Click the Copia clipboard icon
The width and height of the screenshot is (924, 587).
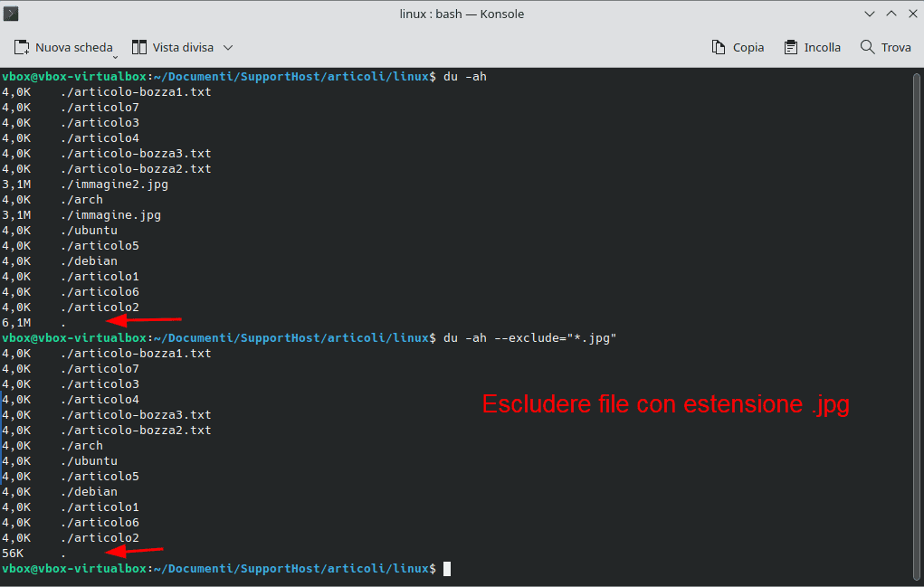[719, 47]
